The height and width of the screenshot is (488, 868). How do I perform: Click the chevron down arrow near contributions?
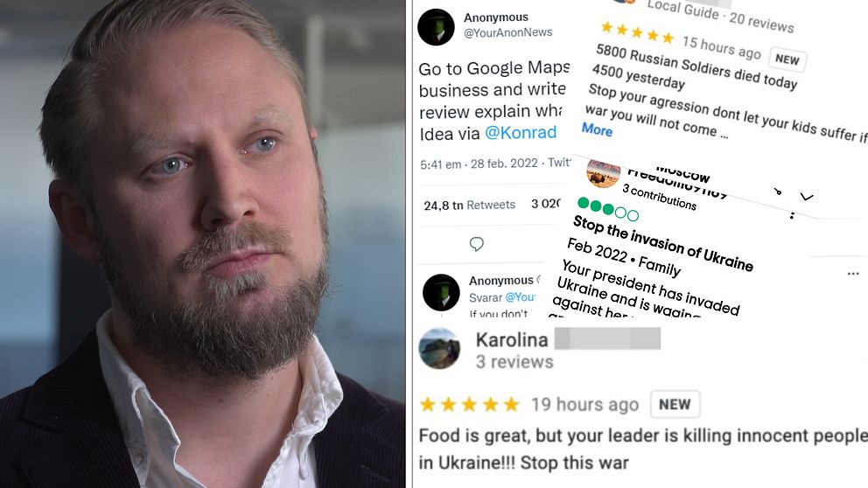pyautogui.click(x=807, y=197)
